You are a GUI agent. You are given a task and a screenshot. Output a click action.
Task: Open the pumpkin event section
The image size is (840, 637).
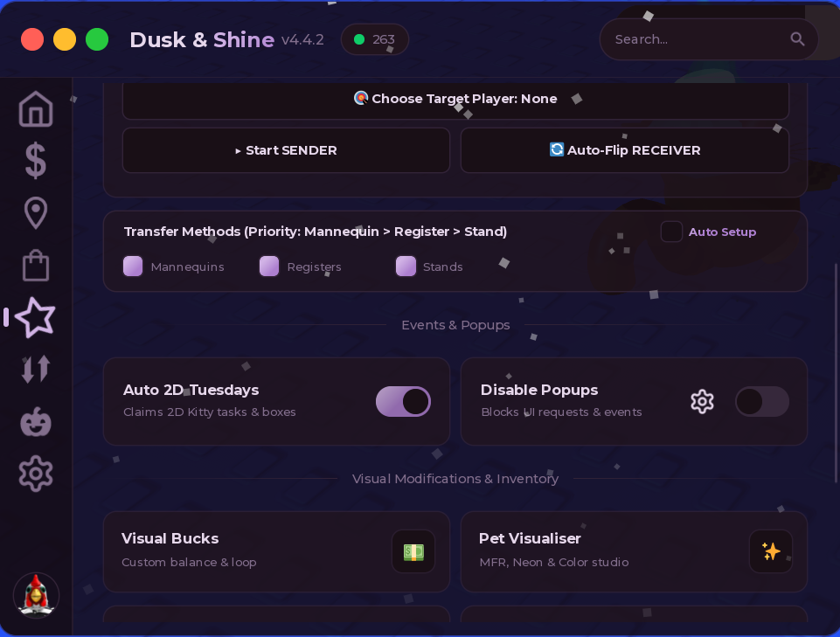pos(36,422)
